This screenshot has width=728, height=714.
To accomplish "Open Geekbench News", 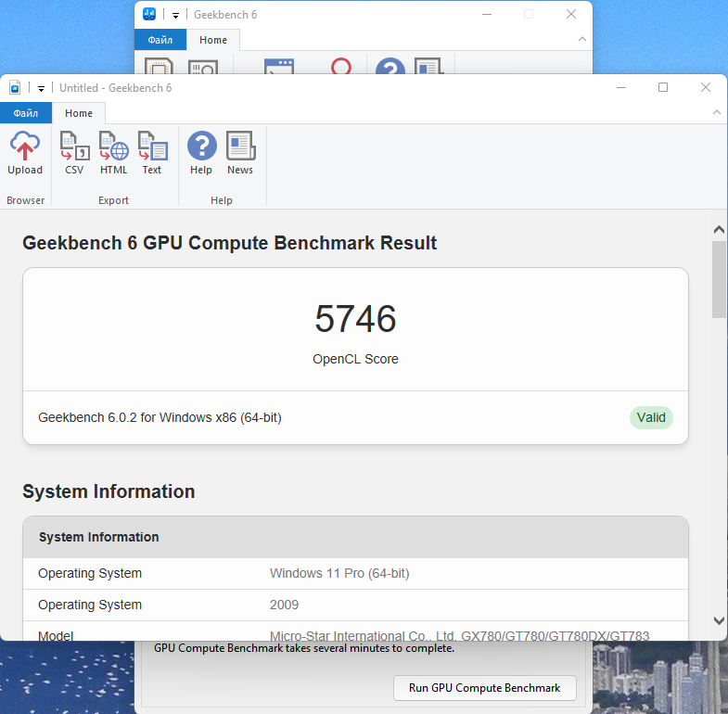I will click(x=240, y=153).
